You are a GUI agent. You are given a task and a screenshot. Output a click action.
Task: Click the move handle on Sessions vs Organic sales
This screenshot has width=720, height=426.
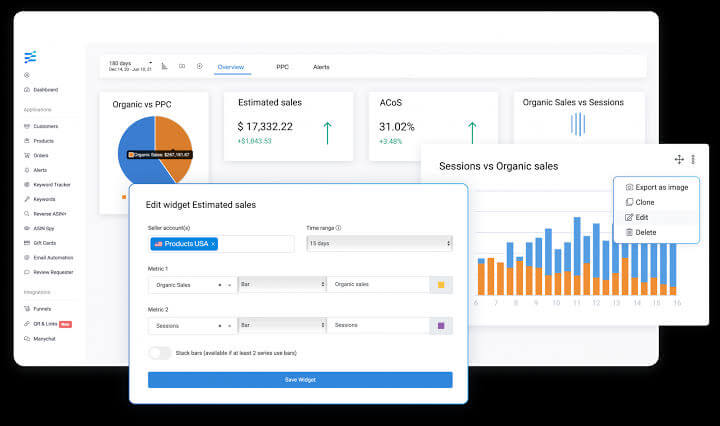click(x=679, y=159)
